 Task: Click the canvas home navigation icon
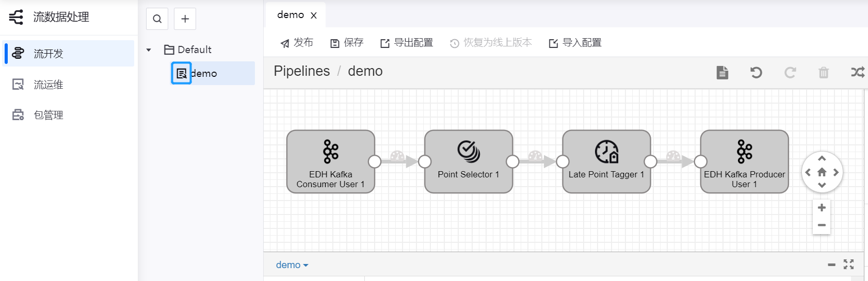pyautogui.click(x=822, y=172)
